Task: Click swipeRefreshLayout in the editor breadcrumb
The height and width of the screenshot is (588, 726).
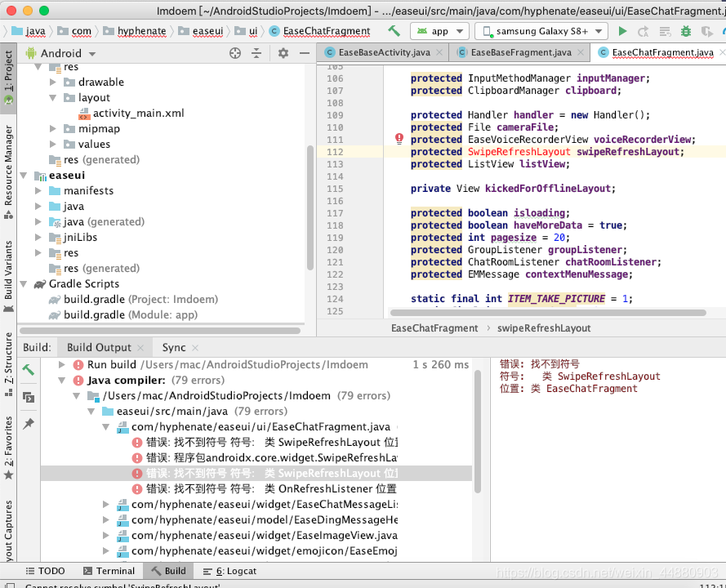Action: (544, 328)
